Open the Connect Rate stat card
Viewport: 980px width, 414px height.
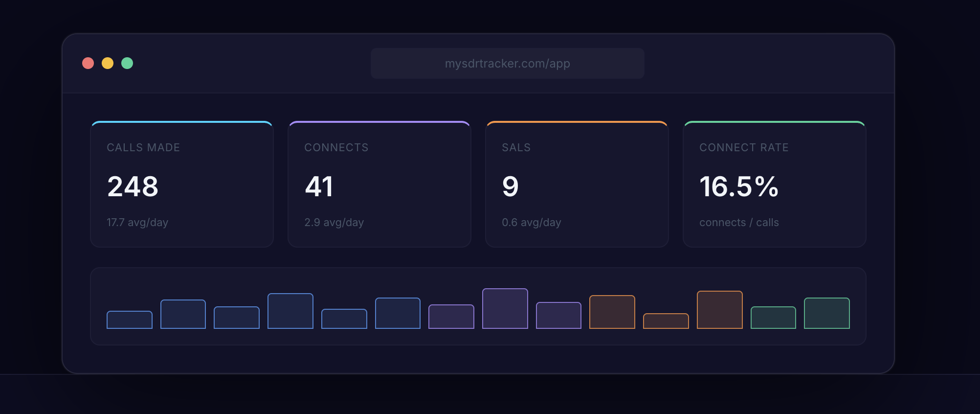[x=775, y=184]
